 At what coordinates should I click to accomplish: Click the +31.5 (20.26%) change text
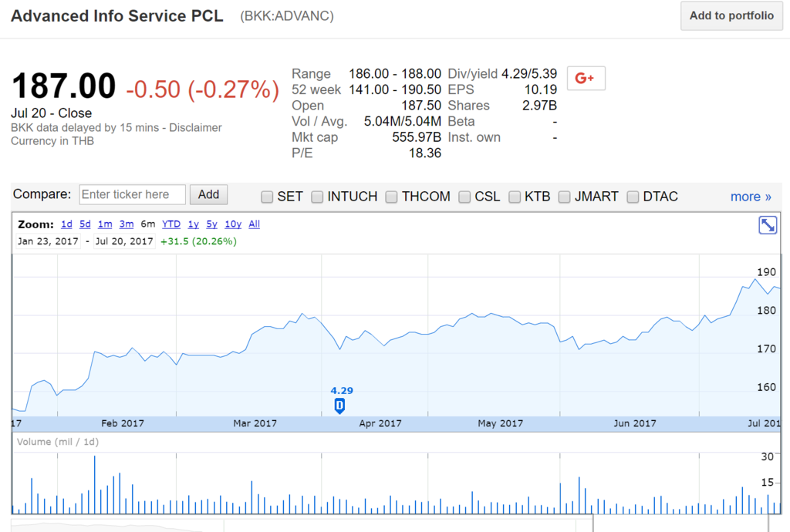198,241
